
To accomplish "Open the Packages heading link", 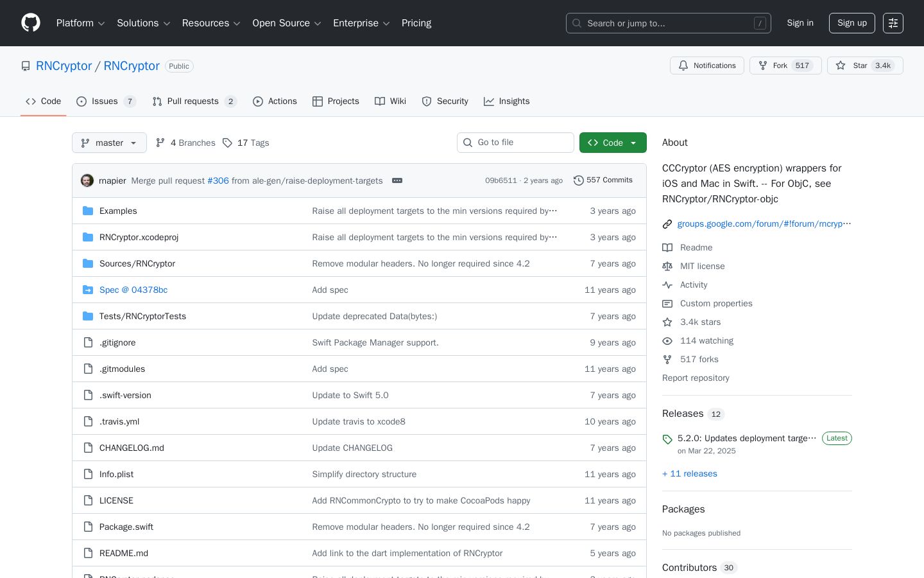I will pyautogui.click(x=683, y=509).
